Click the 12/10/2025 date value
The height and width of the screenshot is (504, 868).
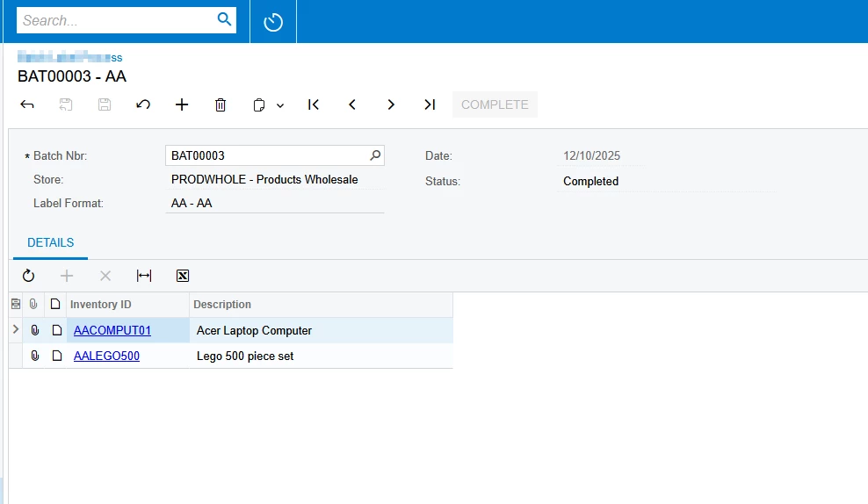(592, 156)
